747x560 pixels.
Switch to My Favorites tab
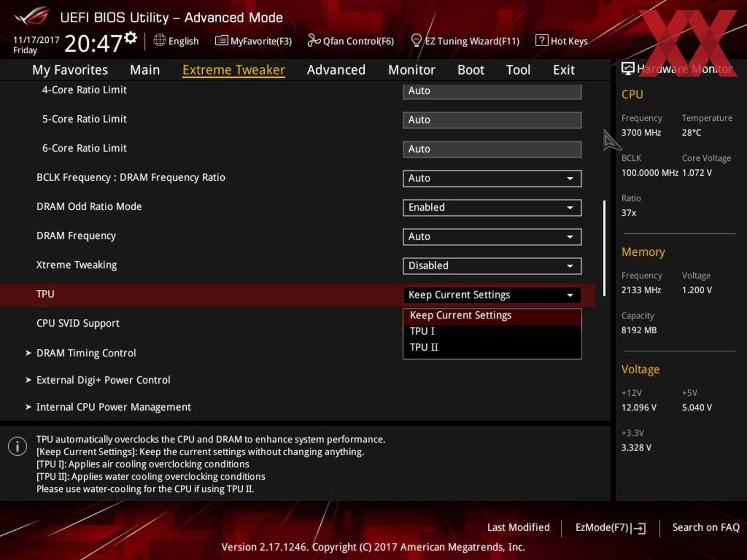click(x=70, y=70)
